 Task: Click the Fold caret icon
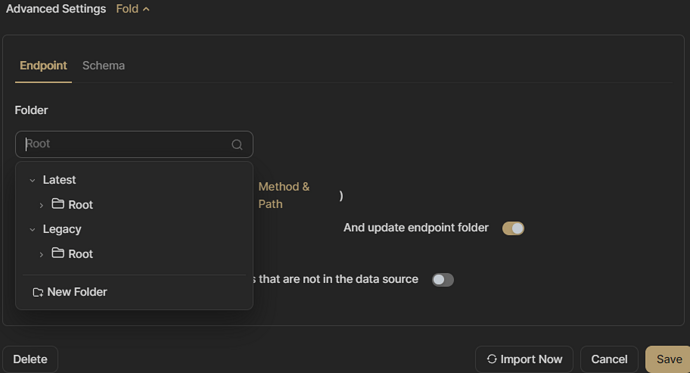tap(146, 9)
